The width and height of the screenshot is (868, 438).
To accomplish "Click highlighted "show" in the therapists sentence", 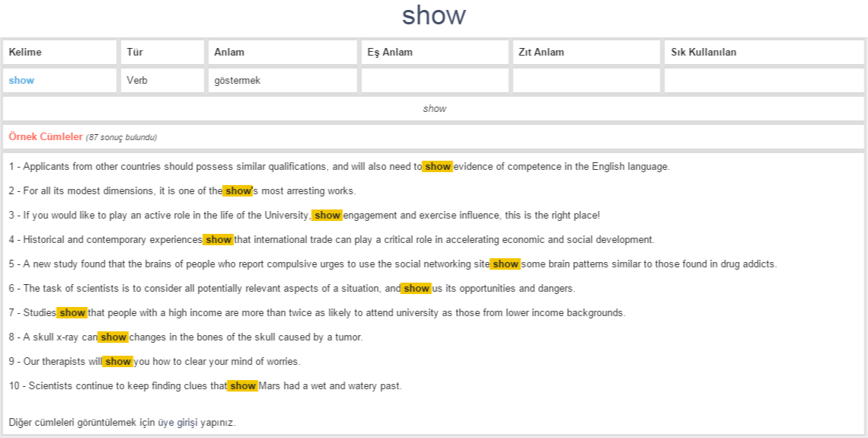I will [118, 362].
